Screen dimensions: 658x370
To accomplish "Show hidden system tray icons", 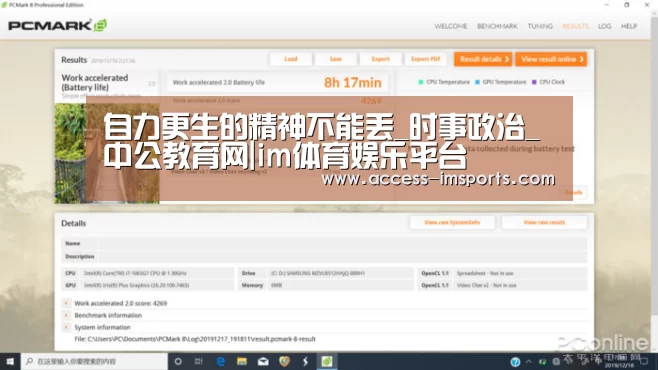I will (529, 361).
